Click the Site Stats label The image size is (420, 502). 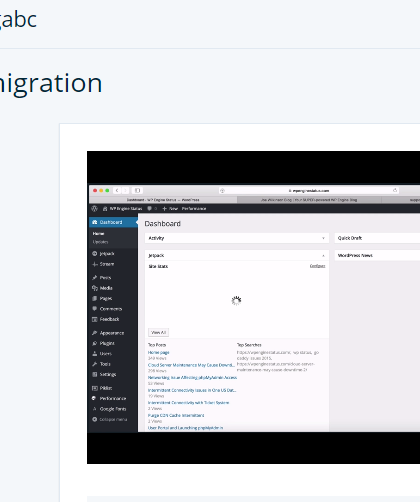158,266
